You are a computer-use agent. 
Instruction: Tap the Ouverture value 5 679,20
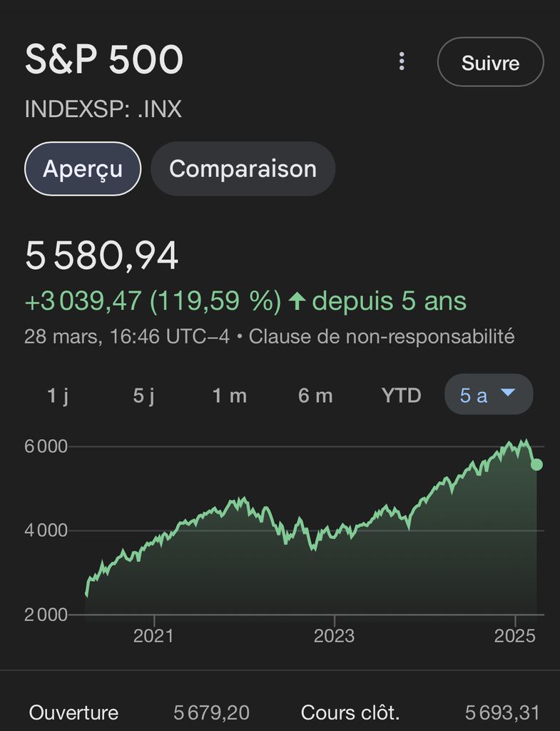click(211, 712)
